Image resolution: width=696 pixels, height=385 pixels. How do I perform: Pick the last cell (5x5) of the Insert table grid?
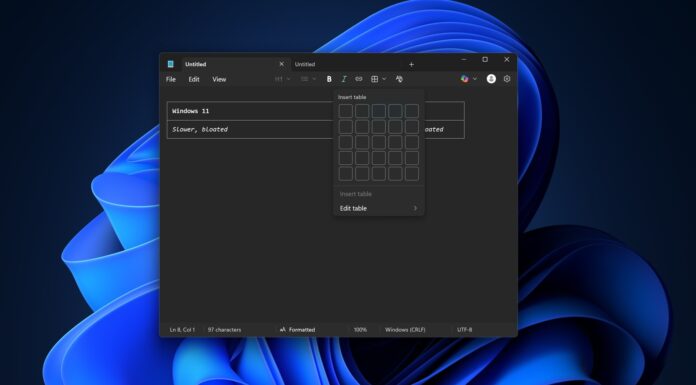[x=411, y=174]
